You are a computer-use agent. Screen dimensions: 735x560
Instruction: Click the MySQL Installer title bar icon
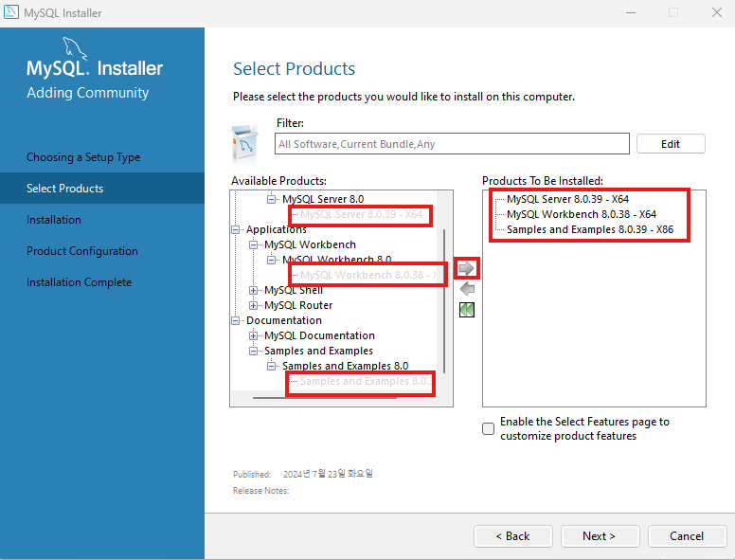click(11, 12)
